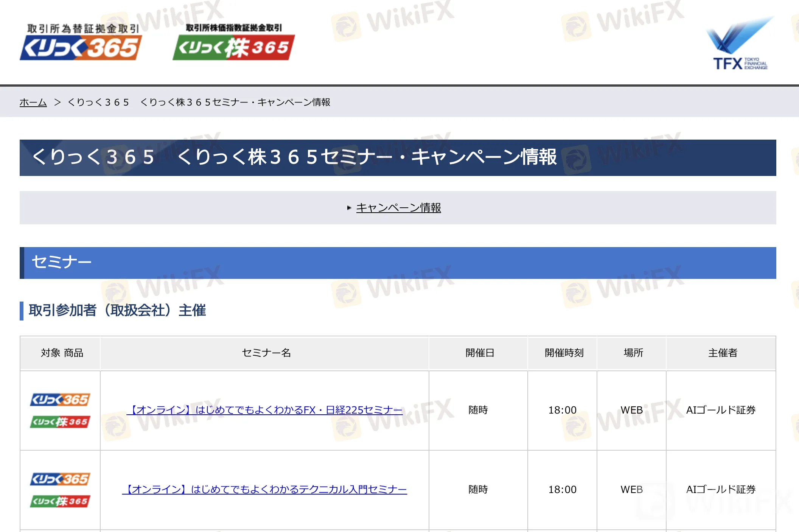Click the 主催者 column header
799x532 pixels.
point(723,353)
